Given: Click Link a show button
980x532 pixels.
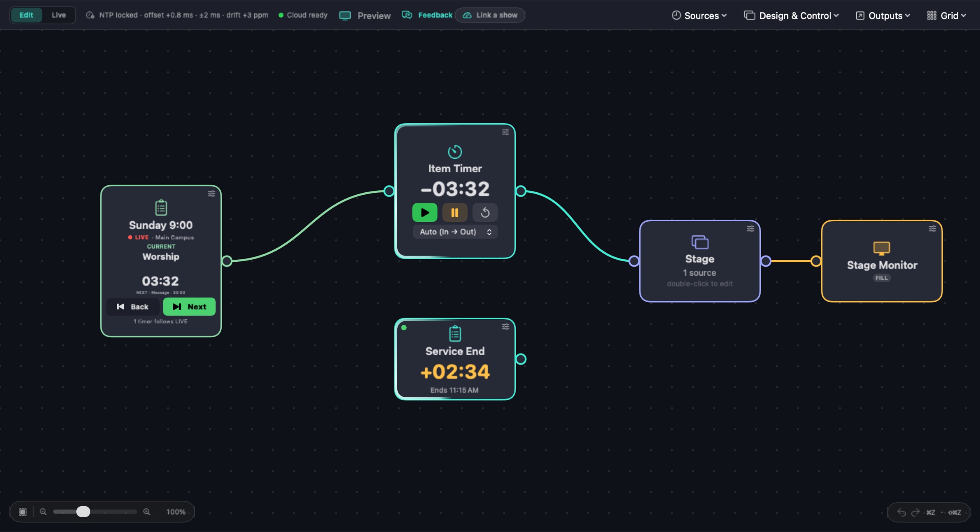Looking at the screenshot, I should point(490,15).
